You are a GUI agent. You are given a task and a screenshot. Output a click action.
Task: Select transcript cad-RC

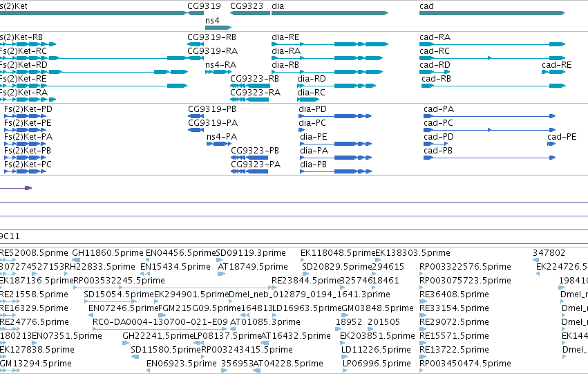(x=492, y=58)
